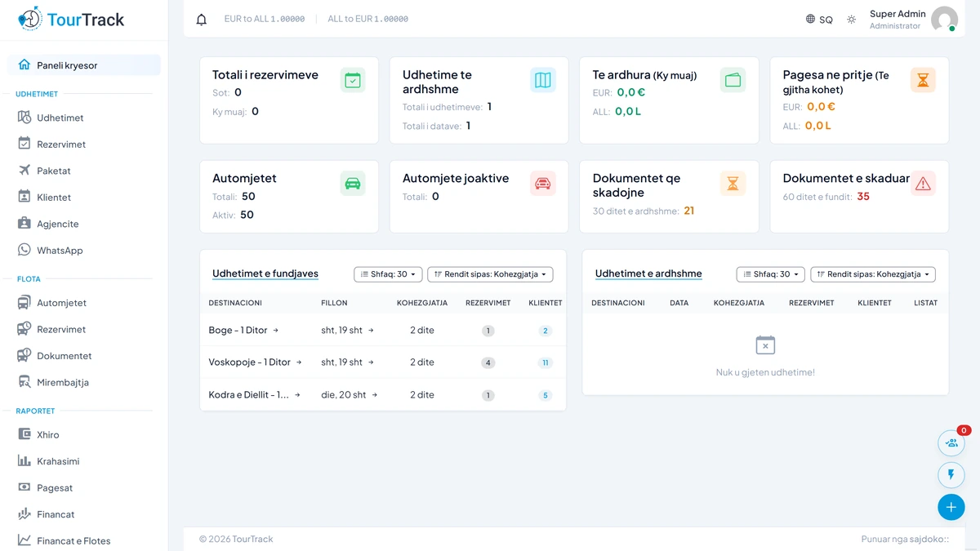The width and height of the screenshot is (980, 551).
Task: Click Mirembajtja sidebar icon
Action: pos(24,382)
